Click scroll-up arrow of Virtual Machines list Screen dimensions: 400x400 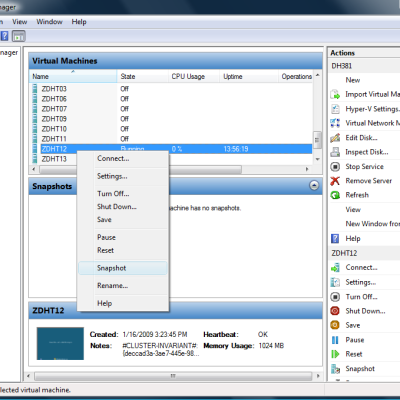[x=318, y=75]
